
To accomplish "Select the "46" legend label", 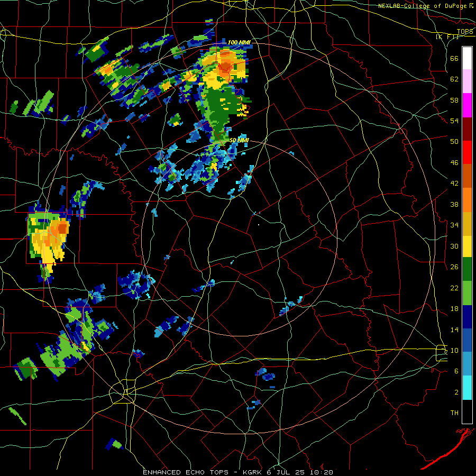I will point(454,162).
